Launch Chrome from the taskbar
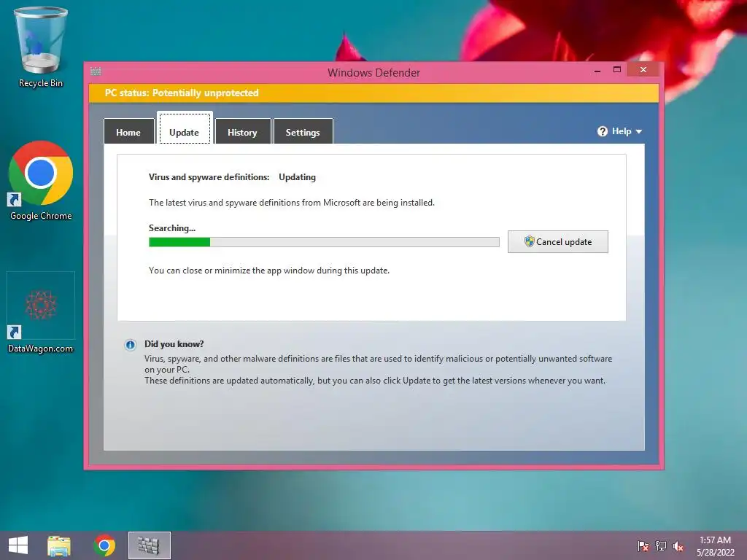The width and height of the screenshot is (747, 560). click(x=104, y=545)
